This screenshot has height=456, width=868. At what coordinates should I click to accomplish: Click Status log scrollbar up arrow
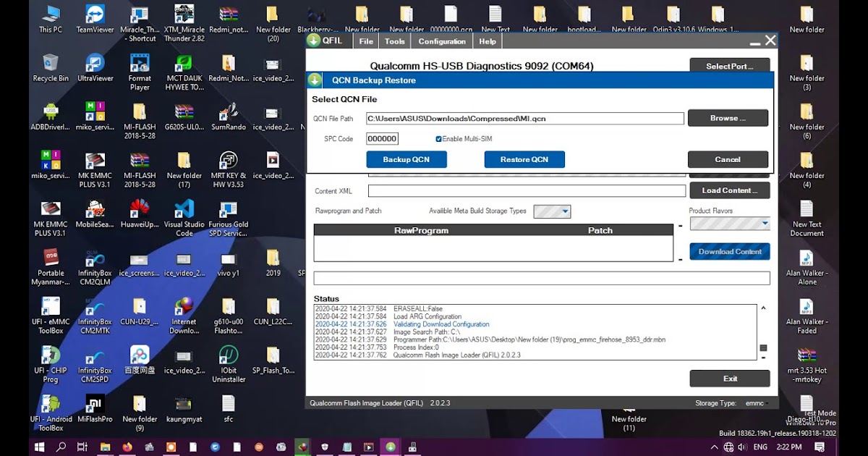click(x=763, y=308)
